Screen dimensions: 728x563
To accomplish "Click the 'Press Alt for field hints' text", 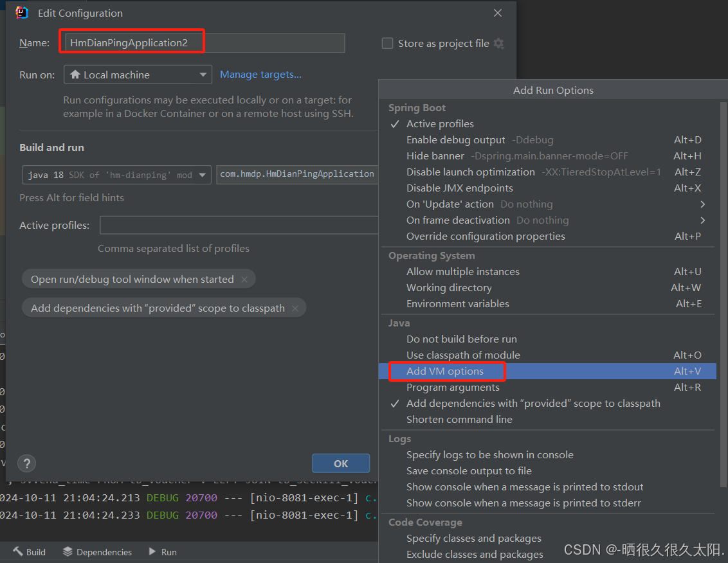I will (71, 198).
